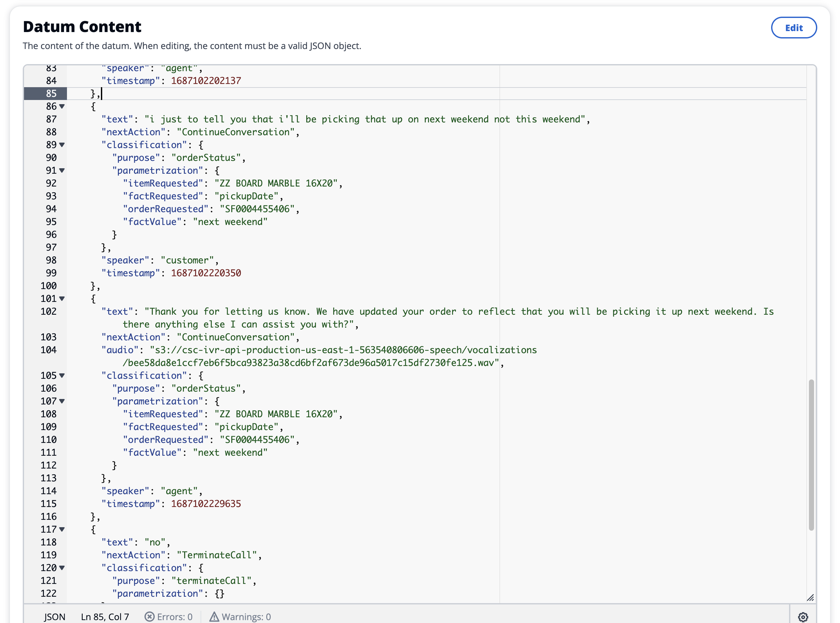
Task: Collapse the object starting at line 101
Action: (x=62, y=299)
